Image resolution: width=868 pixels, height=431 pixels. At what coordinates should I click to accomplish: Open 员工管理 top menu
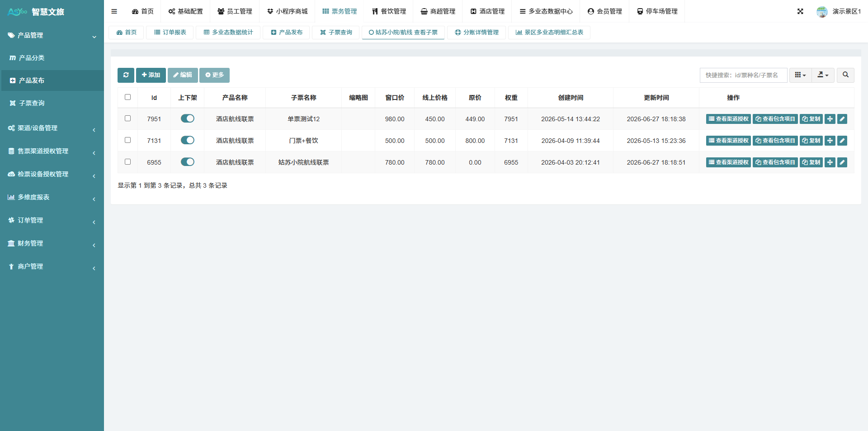(235, 11)
